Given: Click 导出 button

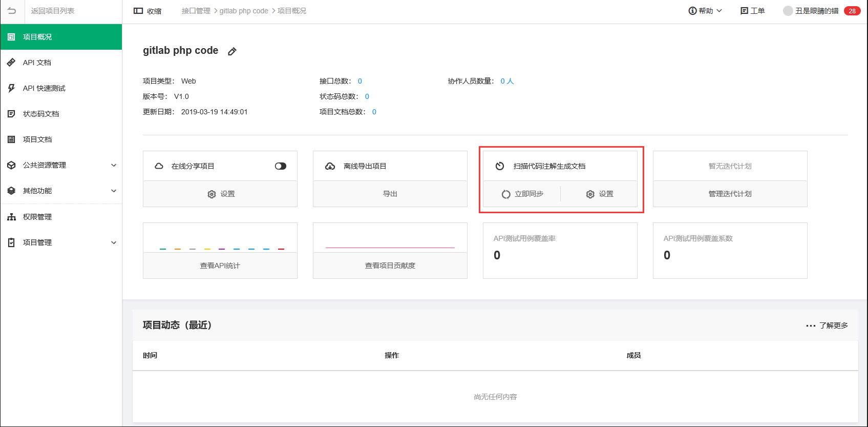Looking at the screenshot, I should [390, 194].
